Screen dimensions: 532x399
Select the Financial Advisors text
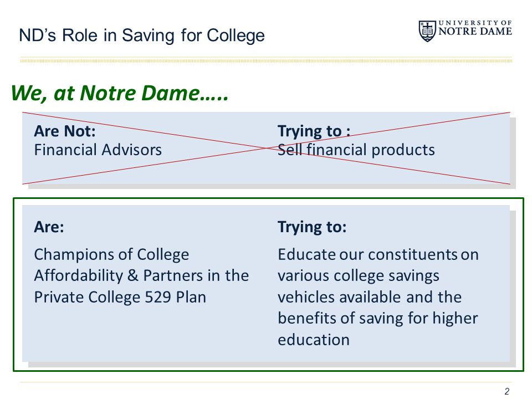pos(98,150)
